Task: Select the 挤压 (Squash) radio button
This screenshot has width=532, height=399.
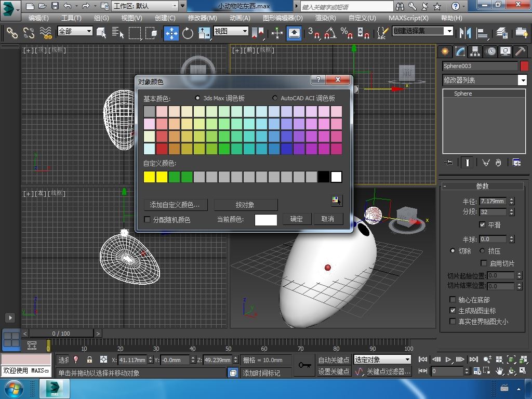Action: coord(482,251)
